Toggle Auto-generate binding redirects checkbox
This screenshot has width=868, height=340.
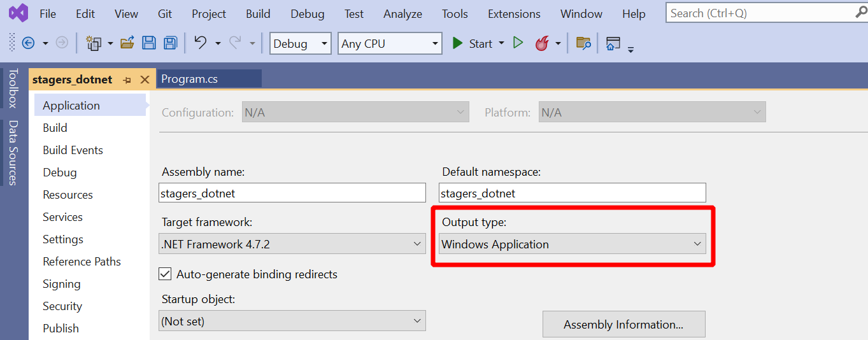point(165,274)
